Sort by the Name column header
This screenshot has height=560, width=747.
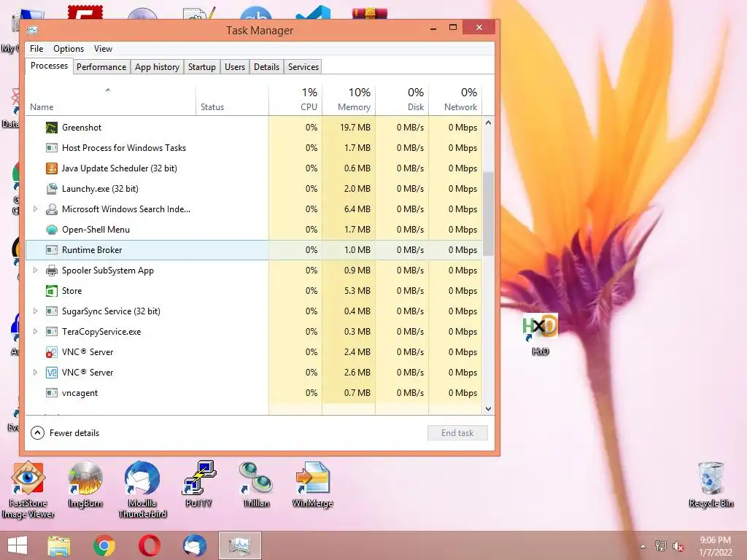pyautogui.click(x=111, y=101)
